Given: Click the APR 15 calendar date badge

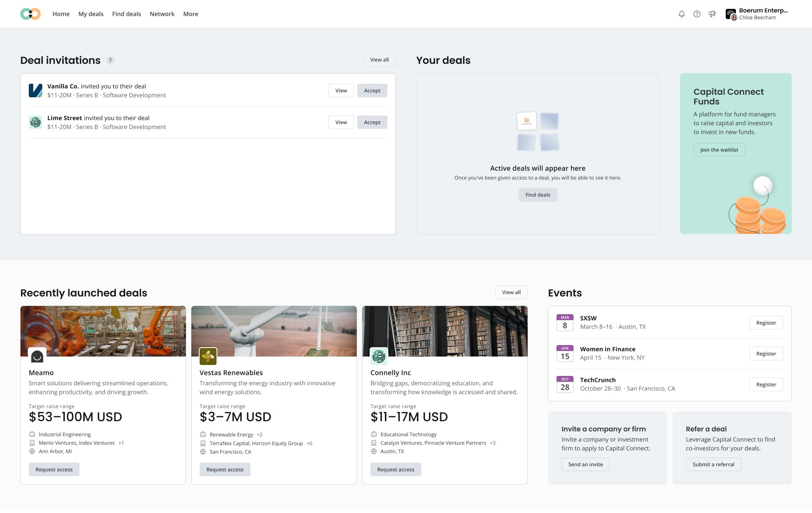Looking at the screenshot, I should coord(565,354).
